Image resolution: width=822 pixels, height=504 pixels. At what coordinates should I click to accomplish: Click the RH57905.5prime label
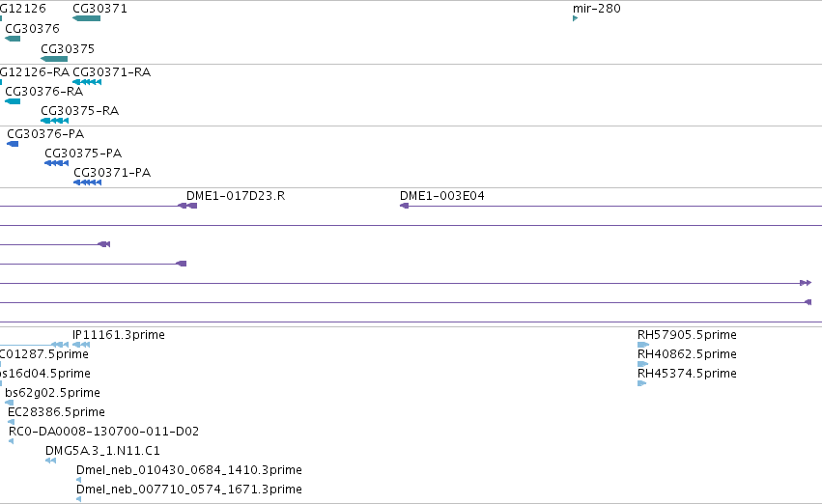click(687, 334)
